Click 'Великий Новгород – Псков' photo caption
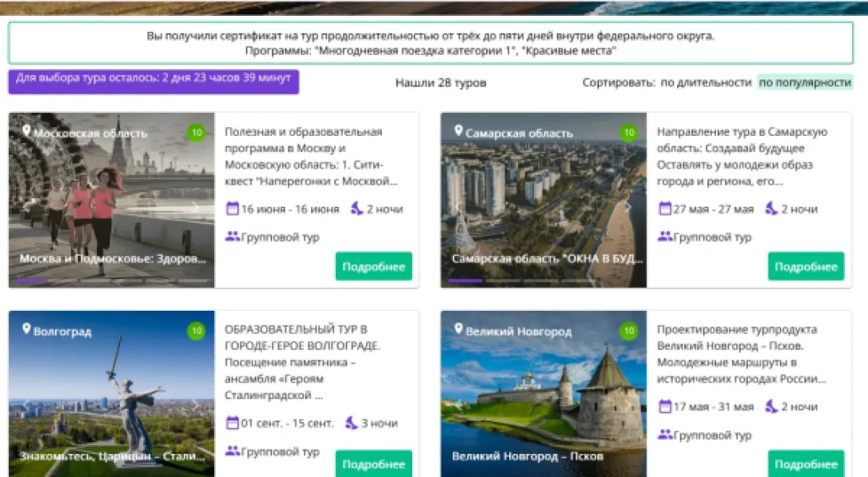 pos(527,456)
